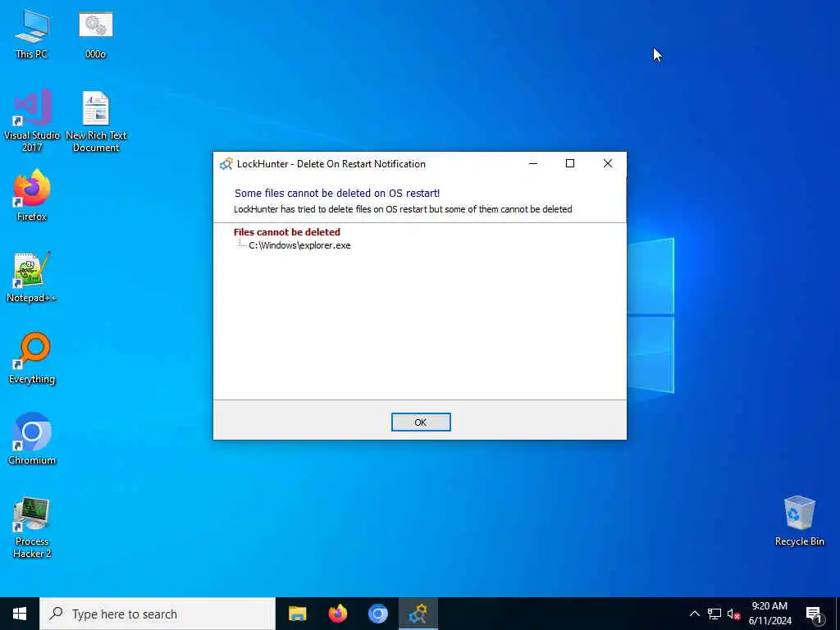Select the Process Hacker 2 shortcut
The image size is (840, 630).
pos(32,527)
